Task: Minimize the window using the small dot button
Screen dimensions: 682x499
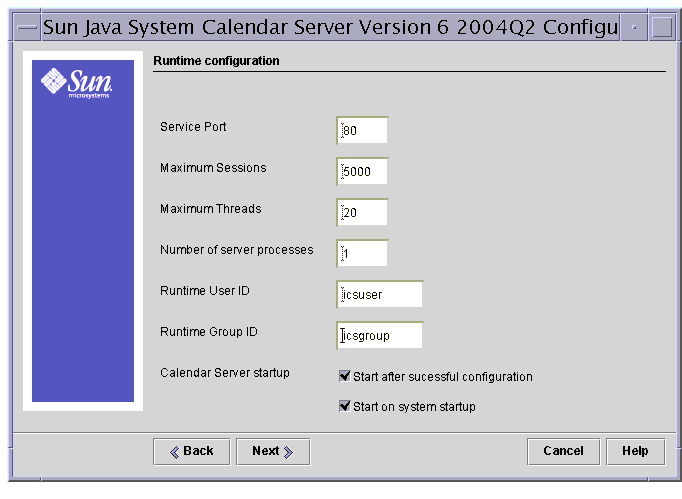Action: [x=634, y=27]
